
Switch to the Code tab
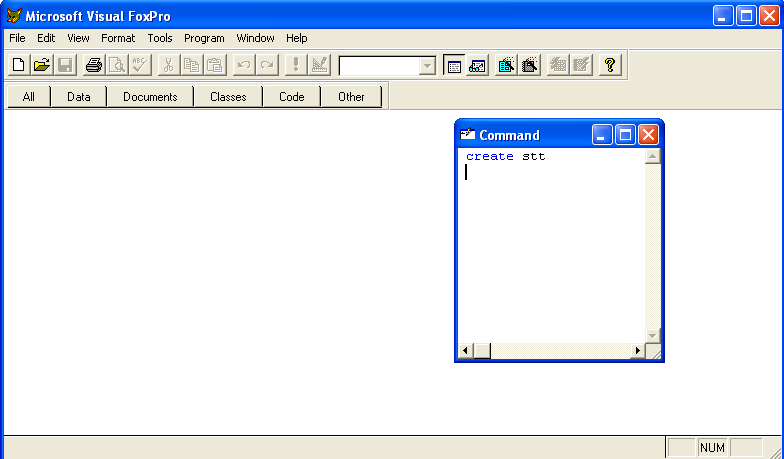click(x=292, y=96)
